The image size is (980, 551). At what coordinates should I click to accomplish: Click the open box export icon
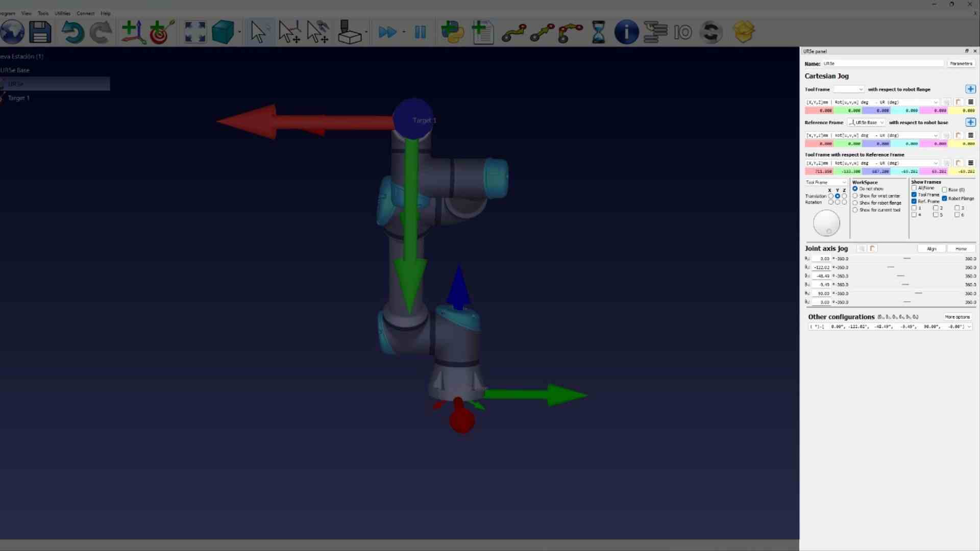744,32
